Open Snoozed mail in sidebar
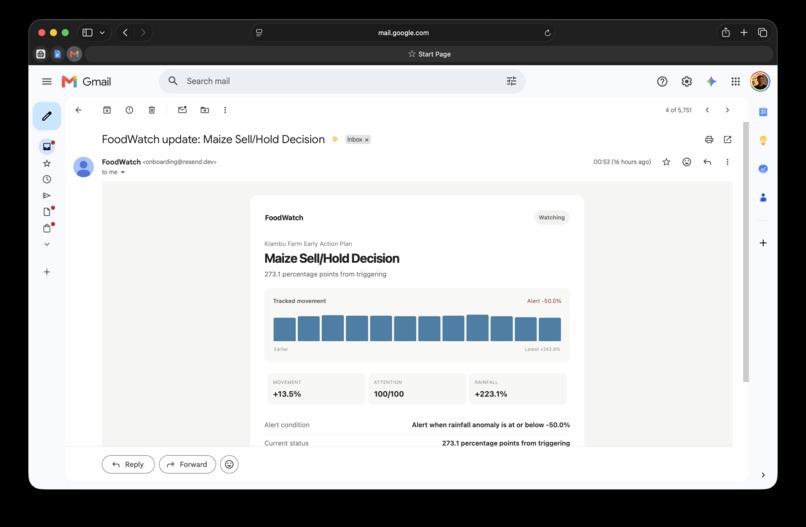This screenshot has height=527, width=806. click(x=47, y=179)
